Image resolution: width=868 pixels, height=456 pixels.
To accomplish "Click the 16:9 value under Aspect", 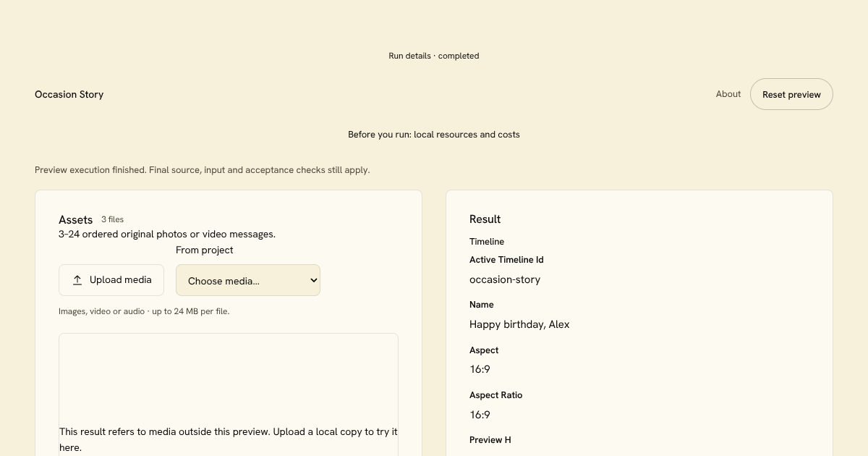I will coord(480,369).
